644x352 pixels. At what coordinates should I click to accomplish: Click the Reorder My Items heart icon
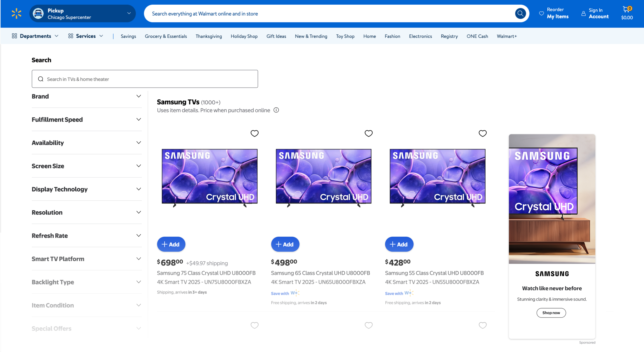click(541, 13)
